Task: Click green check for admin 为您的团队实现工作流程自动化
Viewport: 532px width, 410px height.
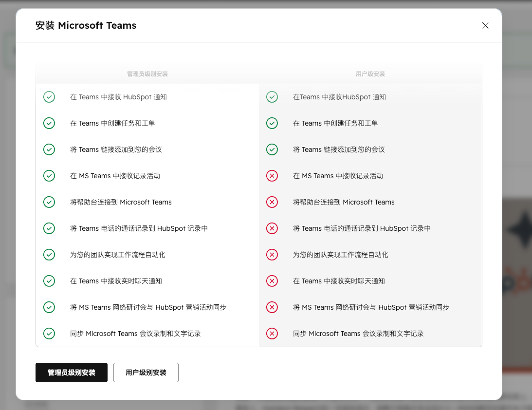Action: pyautogui.click(x=49, y=255)
